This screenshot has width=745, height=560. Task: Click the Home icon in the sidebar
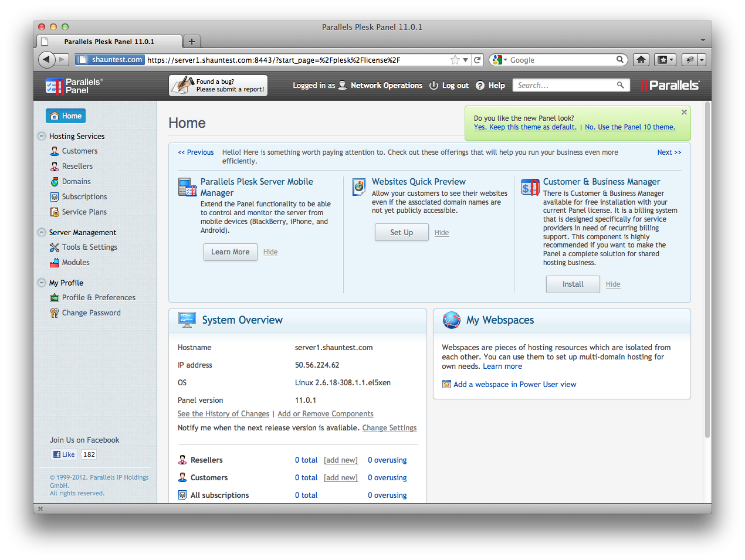point(55,116)
